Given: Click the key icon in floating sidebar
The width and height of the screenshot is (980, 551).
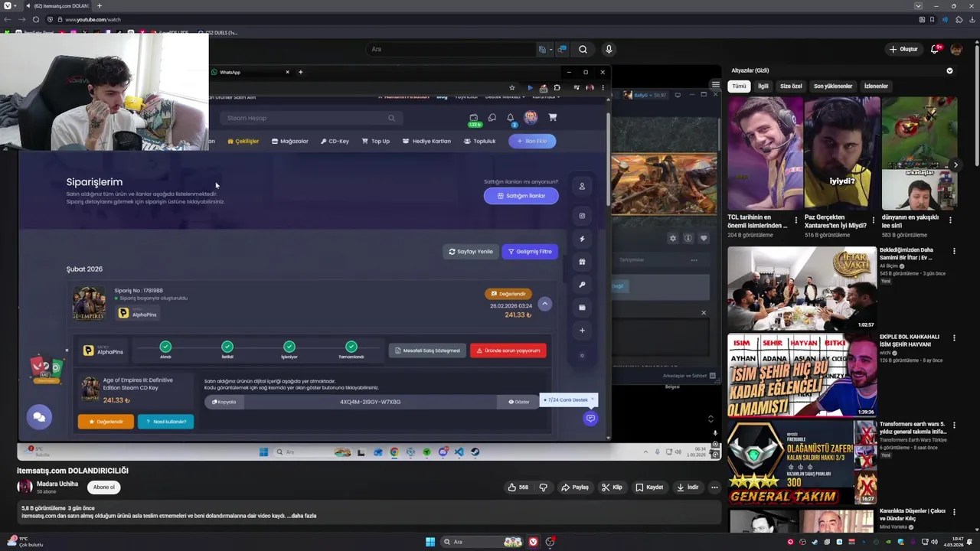Looking at the screenshot, I should point(582,285).
